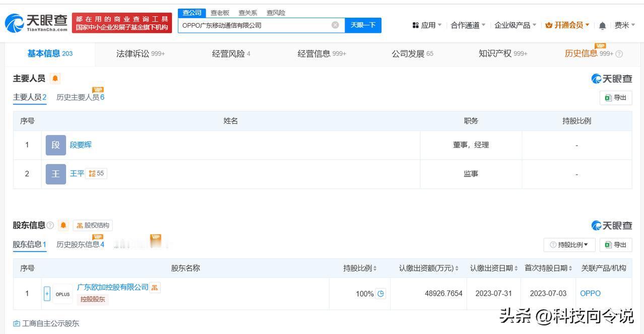The image size is (644, 334).
Task: Clear the search box with the X icon
Action: click(335, 25)
